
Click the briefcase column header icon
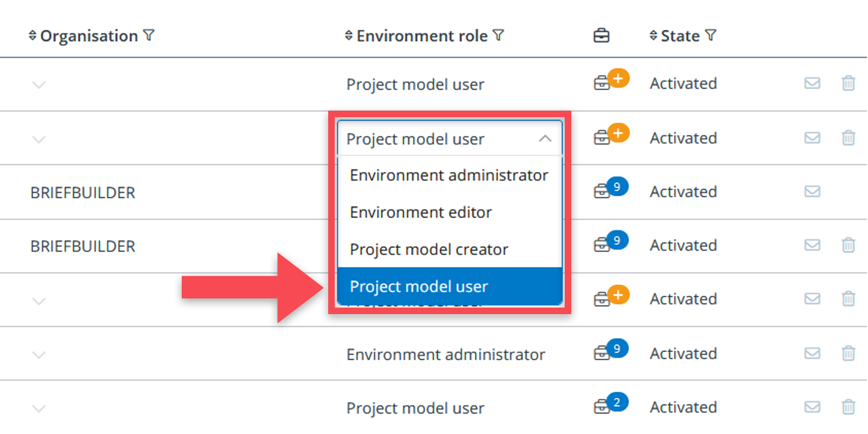tap(601, 36)
